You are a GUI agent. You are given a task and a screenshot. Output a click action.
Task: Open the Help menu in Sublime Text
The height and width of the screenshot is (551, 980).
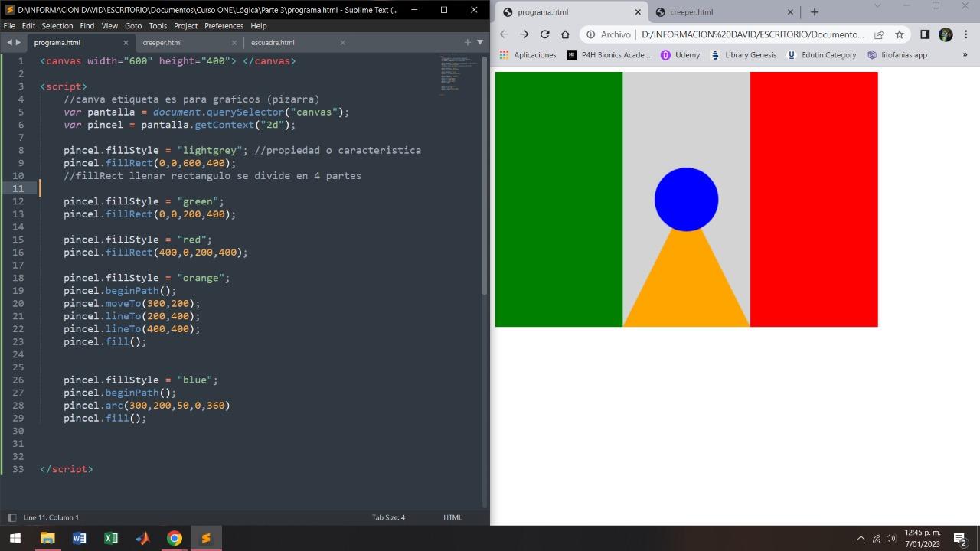click(x=259, y=25)
